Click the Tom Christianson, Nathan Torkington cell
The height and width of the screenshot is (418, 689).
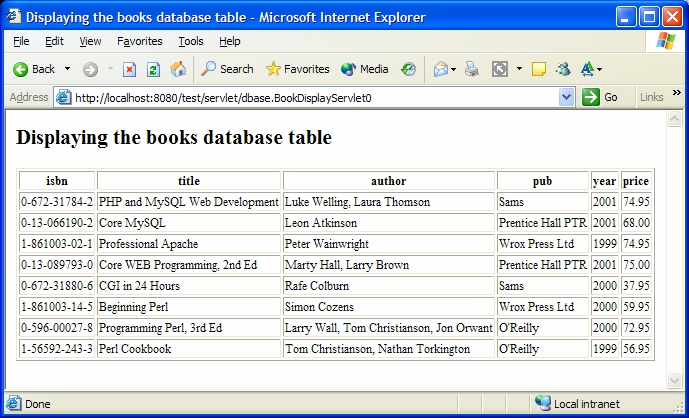(389, 349)
